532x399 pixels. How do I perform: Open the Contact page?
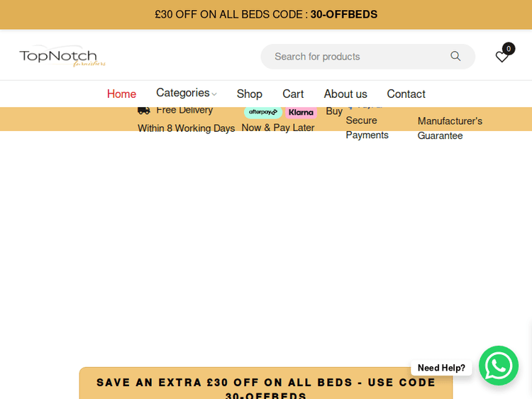[x=406, y=94]
